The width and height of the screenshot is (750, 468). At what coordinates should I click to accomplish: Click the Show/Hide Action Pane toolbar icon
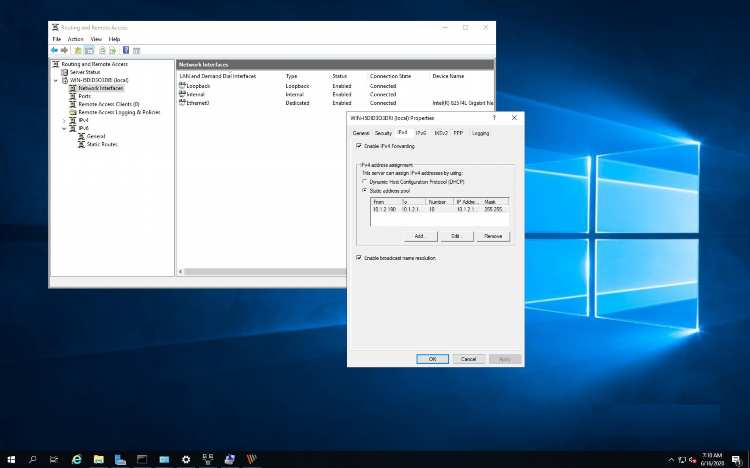(136, 50)
